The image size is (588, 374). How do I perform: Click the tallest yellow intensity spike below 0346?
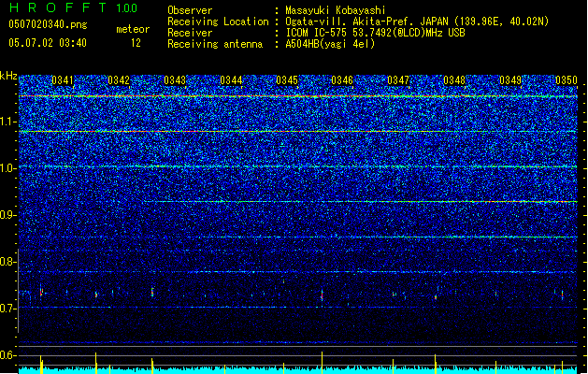tap(322, 363)
